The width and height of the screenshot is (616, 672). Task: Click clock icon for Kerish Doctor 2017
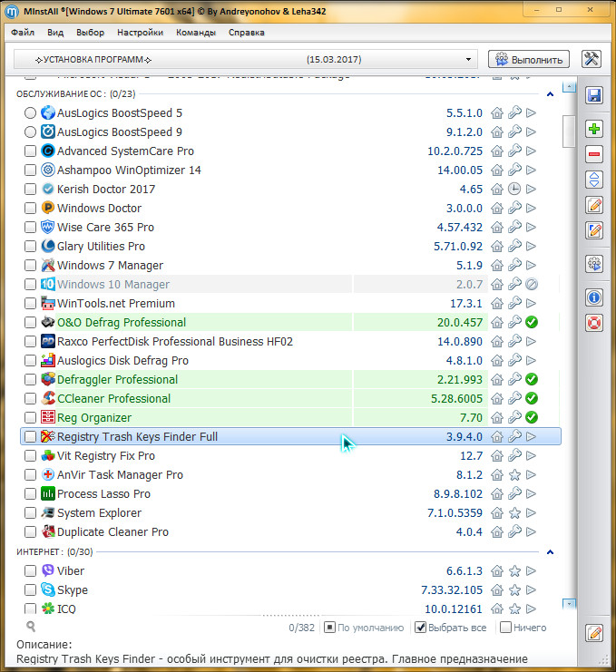(x=514, y=189)
